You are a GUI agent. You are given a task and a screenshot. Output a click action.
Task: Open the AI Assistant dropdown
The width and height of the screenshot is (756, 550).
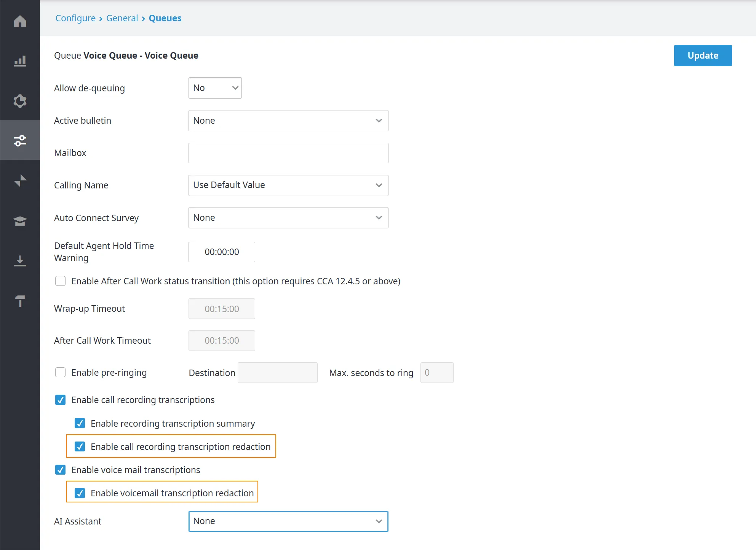[x=288, y=521]
